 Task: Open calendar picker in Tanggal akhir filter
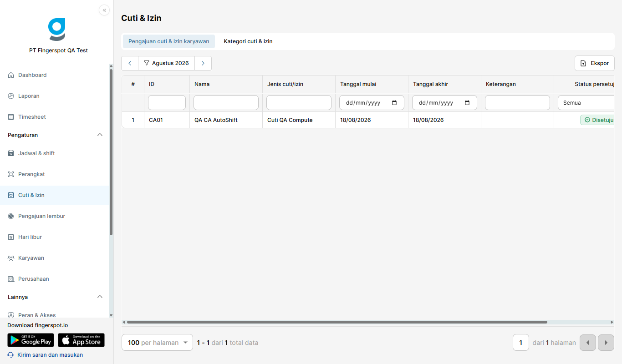point(467,103)
